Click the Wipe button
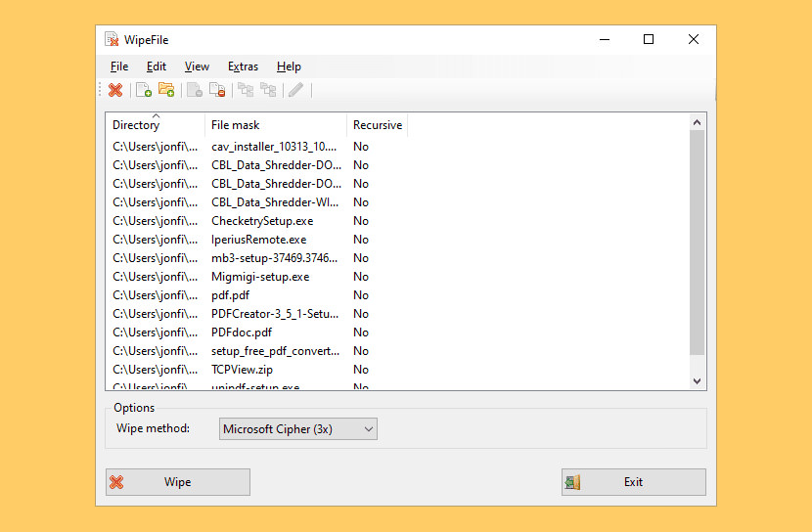This screenshot has height=532, width=812. (178, 482)
